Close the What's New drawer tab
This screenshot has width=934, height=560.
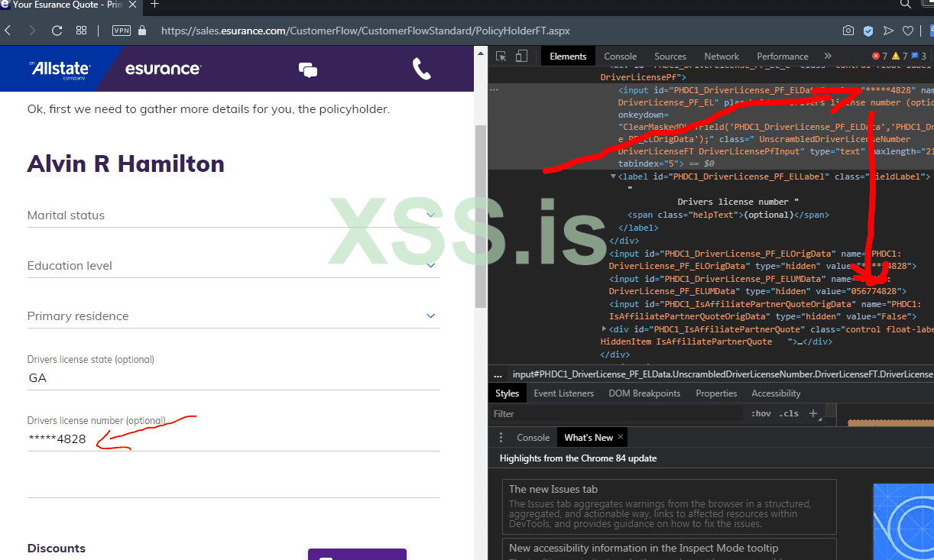[x=621, y=437]
